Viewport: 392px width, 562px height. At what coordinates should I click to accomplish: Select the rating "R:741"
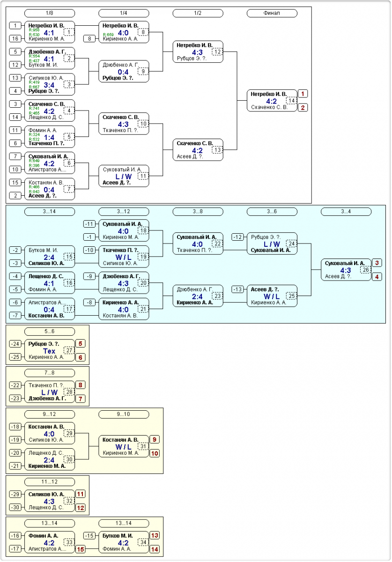coord(34,109)
